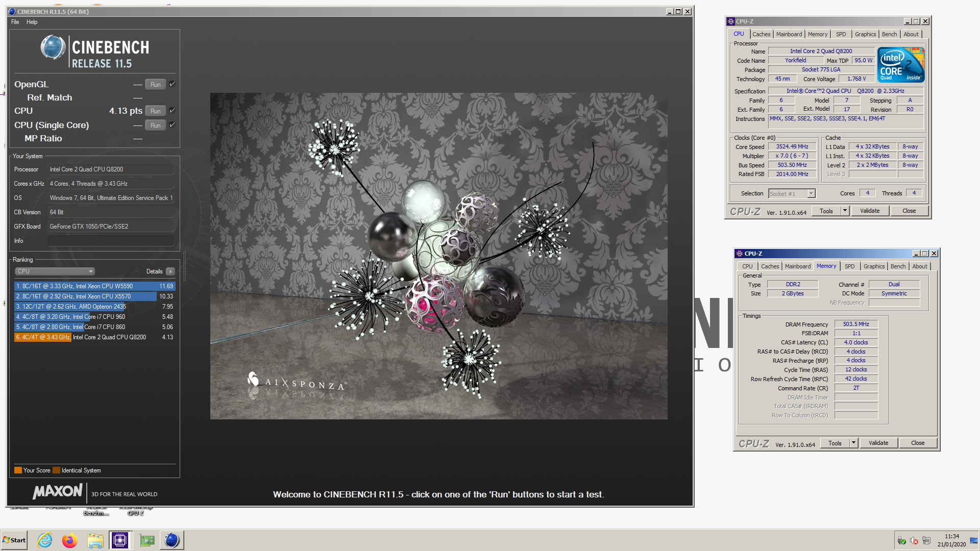This screenshot has height=551, width=980.
Task: Click the safely remove hardware tray icon
Action: 902,540
